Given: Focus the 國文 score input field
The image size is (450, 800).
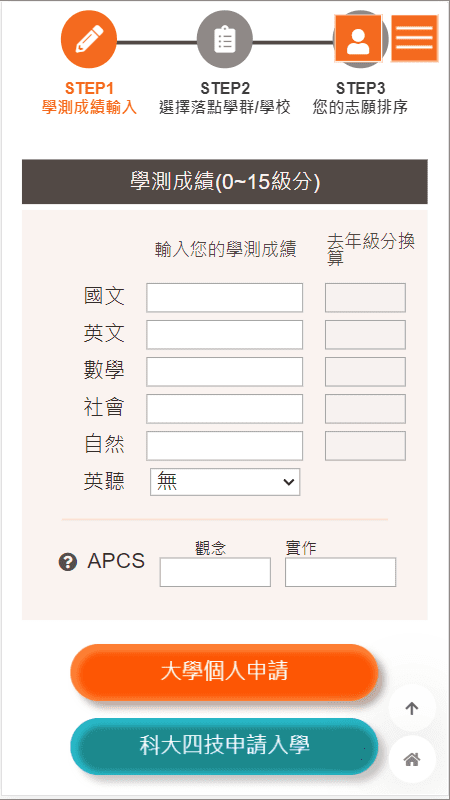Looking at the screenshot, I should [224, 298].
